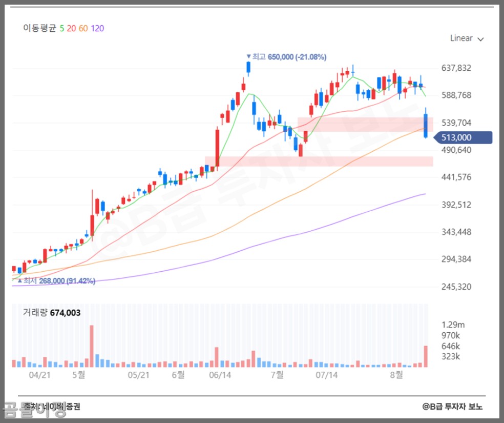Image resolution: width=504 pixels, height=423 pixels.
Task: Click the 5월 date label
Action: (79, 375)
